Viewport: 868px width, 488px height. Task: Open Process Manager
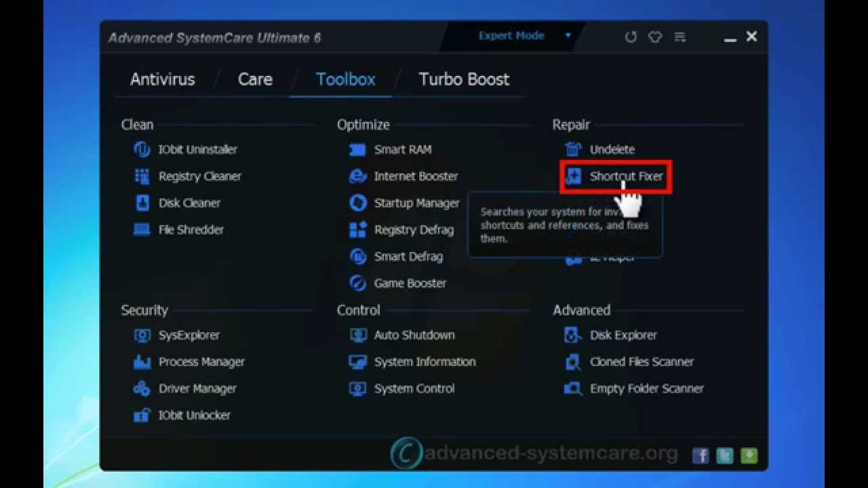[189, 362]
